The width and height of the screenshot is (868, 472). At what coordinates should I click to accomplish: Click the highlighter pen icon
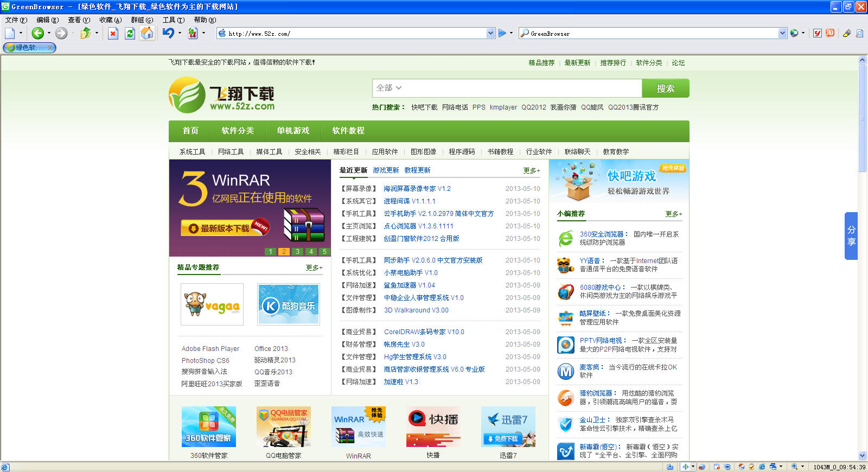847,33
